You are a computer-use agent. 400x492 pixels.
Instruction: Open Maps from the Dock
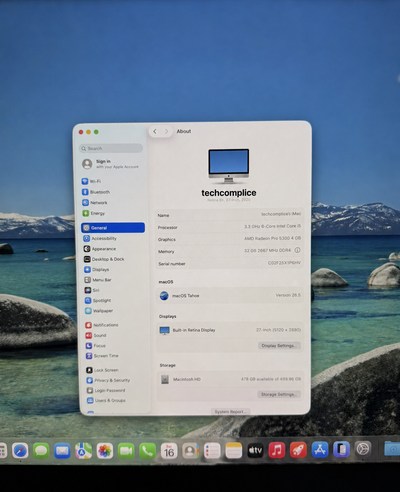(83, 451)
